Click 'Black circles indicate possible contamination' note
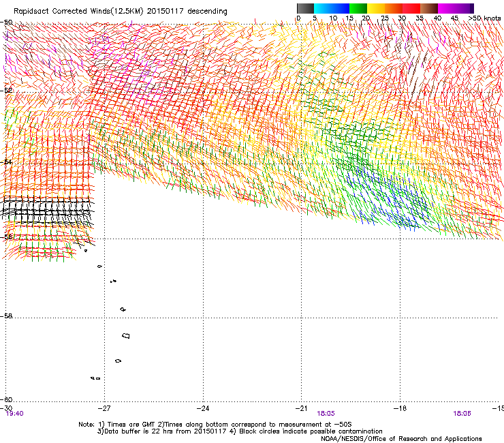This screenshot has height=443, width=504. click(x=311, y=431)
